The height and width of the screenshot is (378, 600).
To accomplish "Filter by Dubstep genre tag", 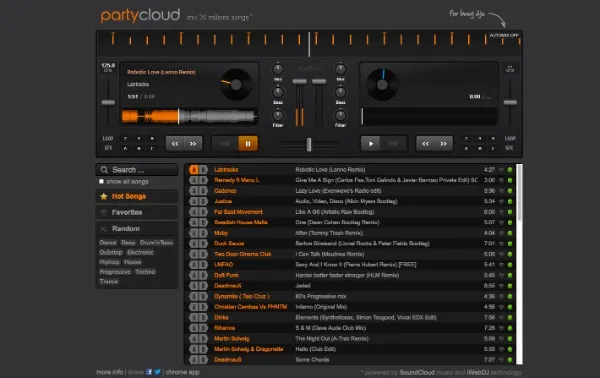I will pyautogui.click(x=111, y=252).
